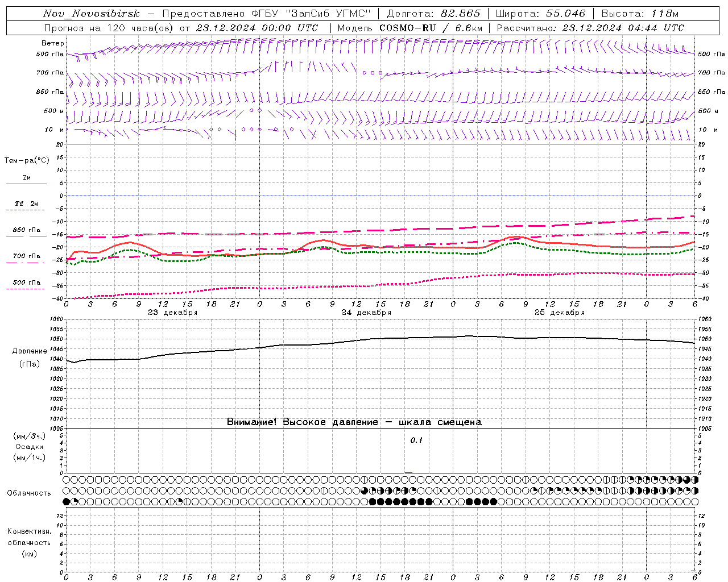The image size is (728, 582).
Task: Select the "Долгота: 82.865" header value
Action: pos(433,14)
